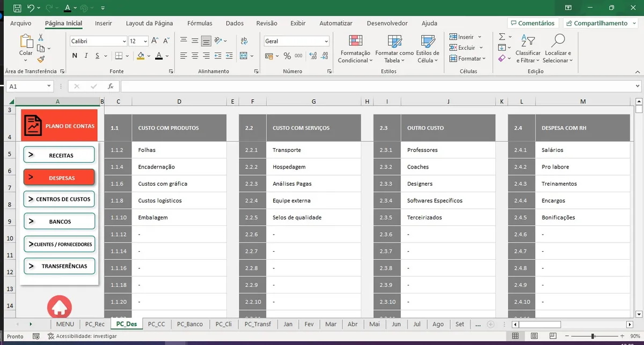Click the Merge and Center icon
The height and width of the screenshot is (345, 644).
[244, 56]
